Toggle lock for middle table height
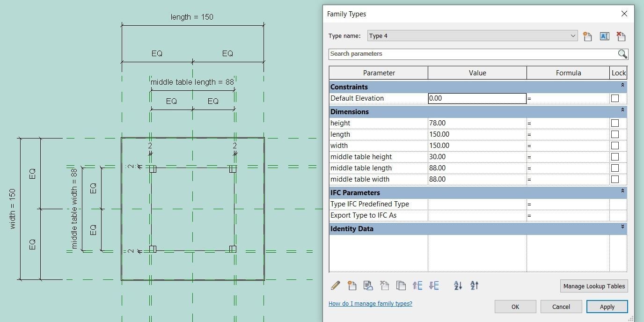644x322 pixels. pyautogui.click(x=615, y=157)
